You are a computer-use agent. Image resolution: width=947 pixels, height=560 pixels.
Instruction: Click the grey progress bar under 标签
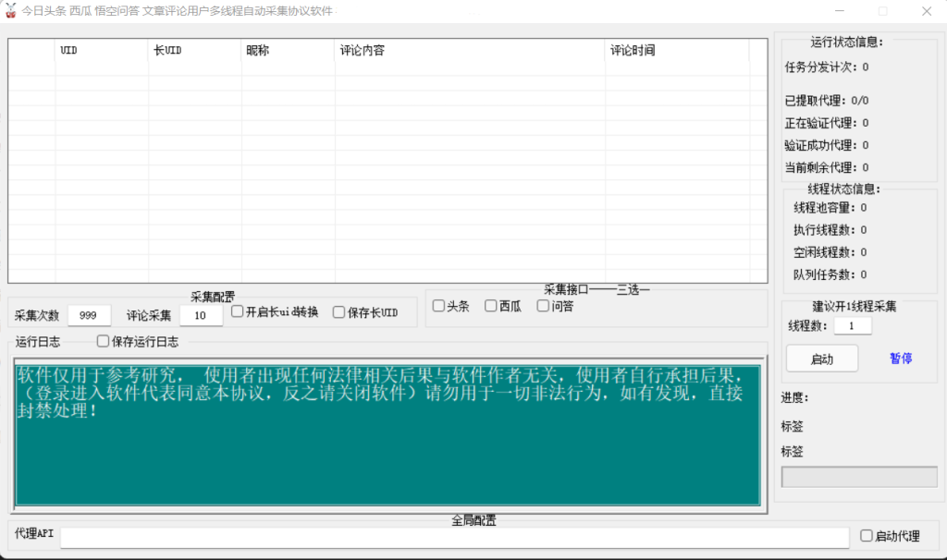[x=858, y=477]
